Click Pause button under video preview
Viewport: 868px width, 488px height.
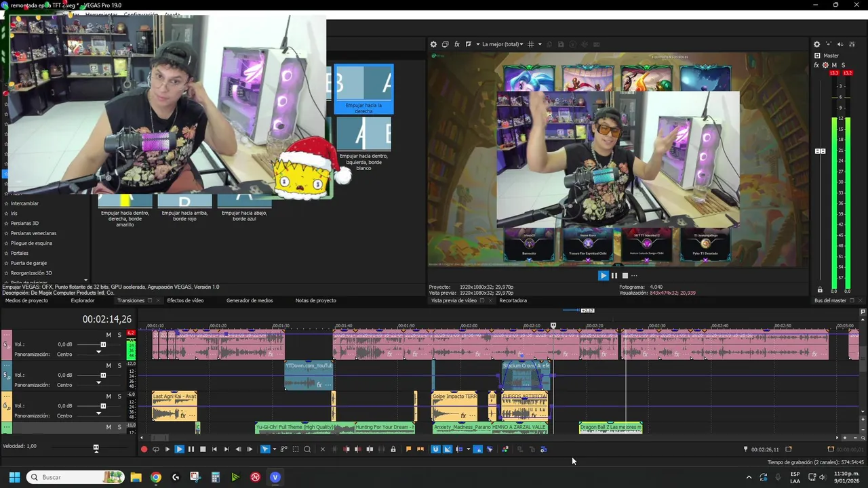tap(614, 275)
